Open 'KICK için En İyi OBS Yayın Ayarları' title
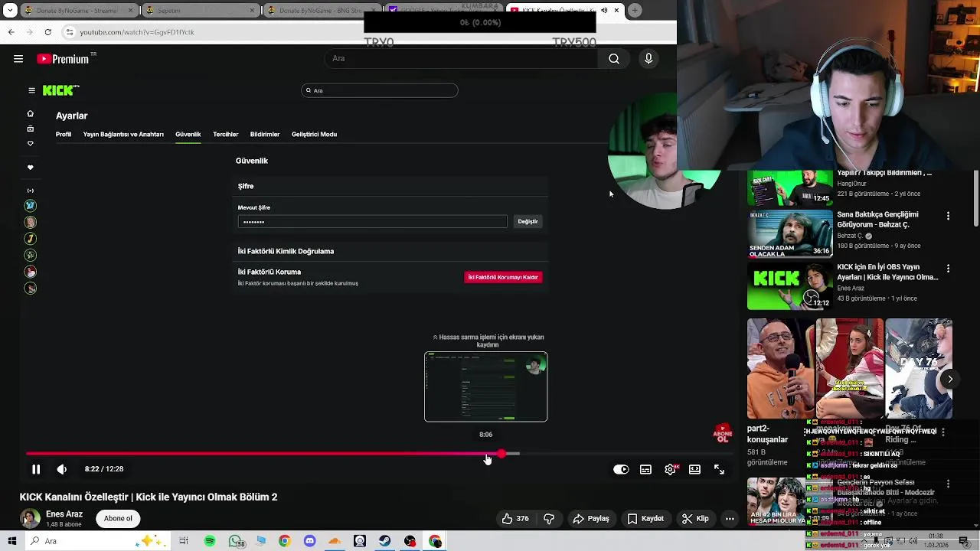 887,272
